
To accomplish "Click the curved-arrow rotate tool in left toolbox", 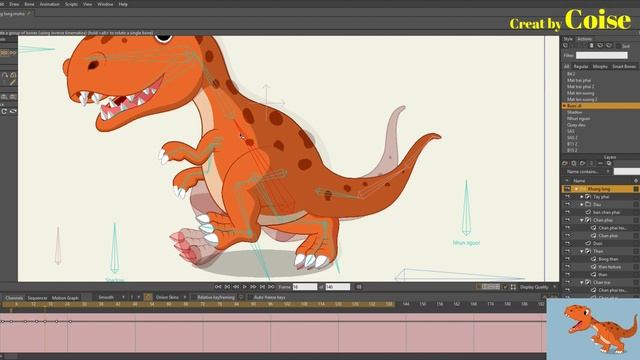I will pyautogui.click(x=4, y=111).
